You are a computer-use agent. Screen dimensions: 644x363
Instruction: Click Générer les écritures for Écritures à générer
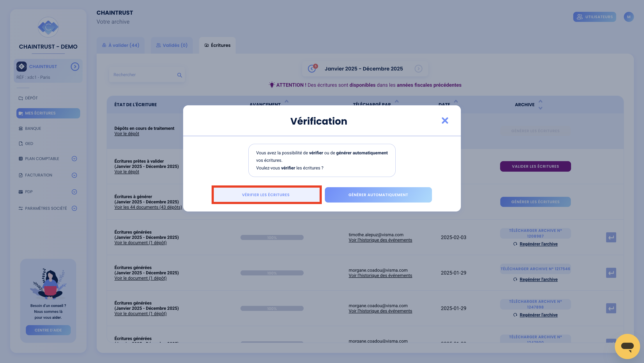(535, 202)
